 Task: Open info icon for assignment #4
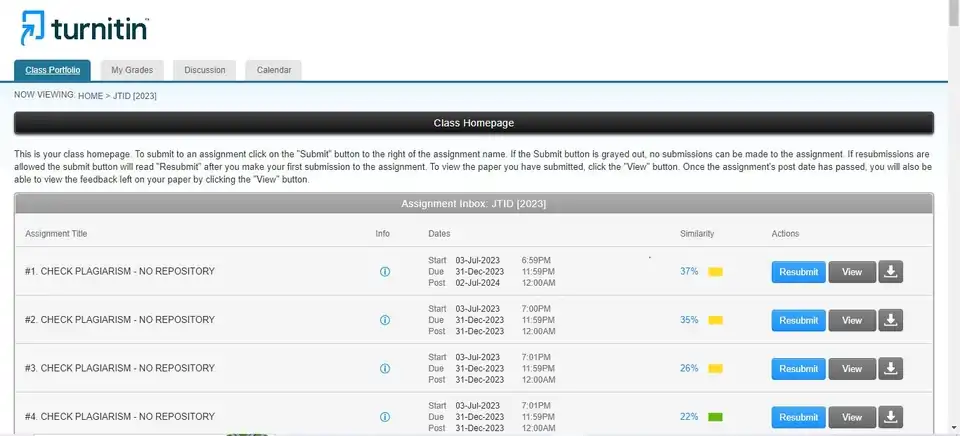(x=384, y=416)
